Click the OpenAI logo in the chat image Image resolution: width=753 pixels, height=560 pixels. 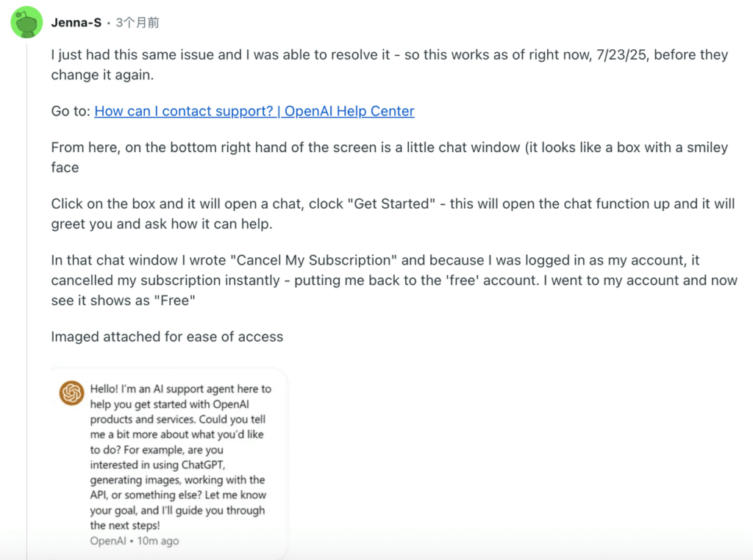click(x=71, y=393)
